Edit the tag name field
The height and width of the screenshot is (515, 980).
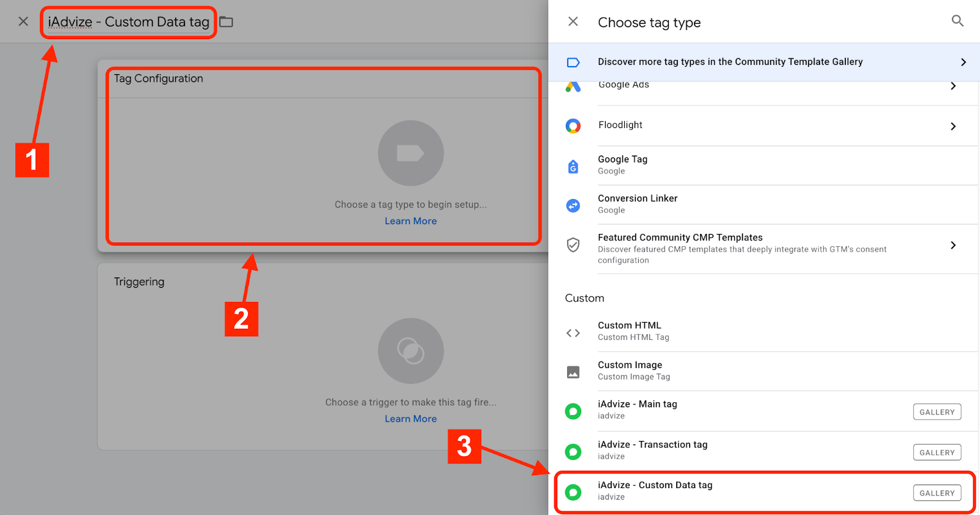point(129,23)
